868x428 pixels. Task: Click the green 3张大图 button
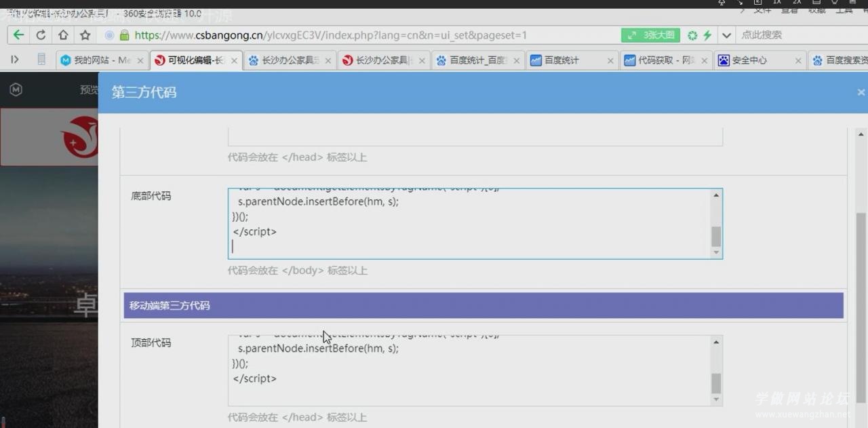point(650,35)
